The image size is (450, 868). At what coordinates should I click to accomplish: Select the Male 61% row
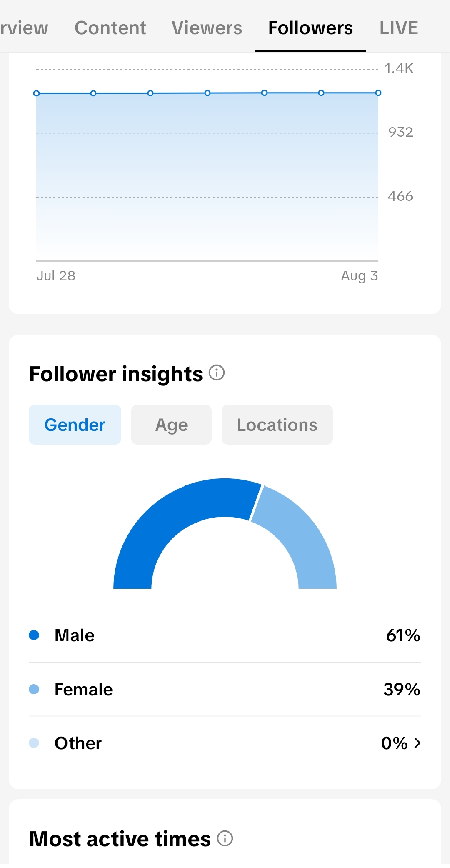tap(225, 635)
